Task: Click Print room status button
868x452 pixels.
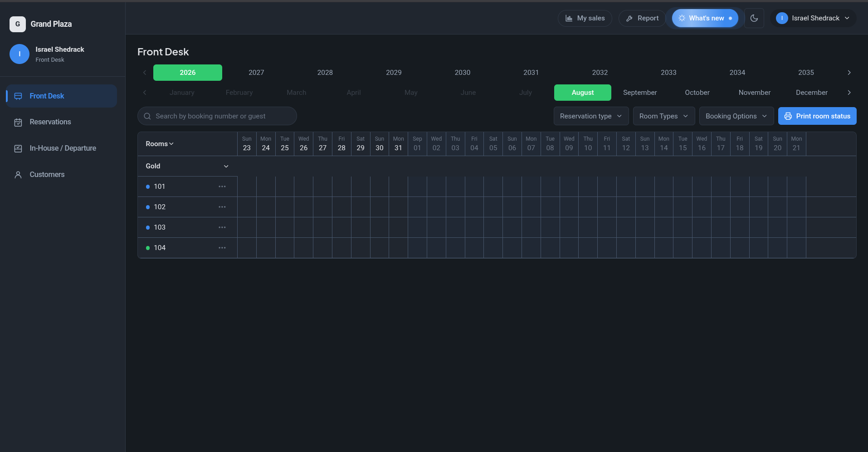Action: (817, 116)
